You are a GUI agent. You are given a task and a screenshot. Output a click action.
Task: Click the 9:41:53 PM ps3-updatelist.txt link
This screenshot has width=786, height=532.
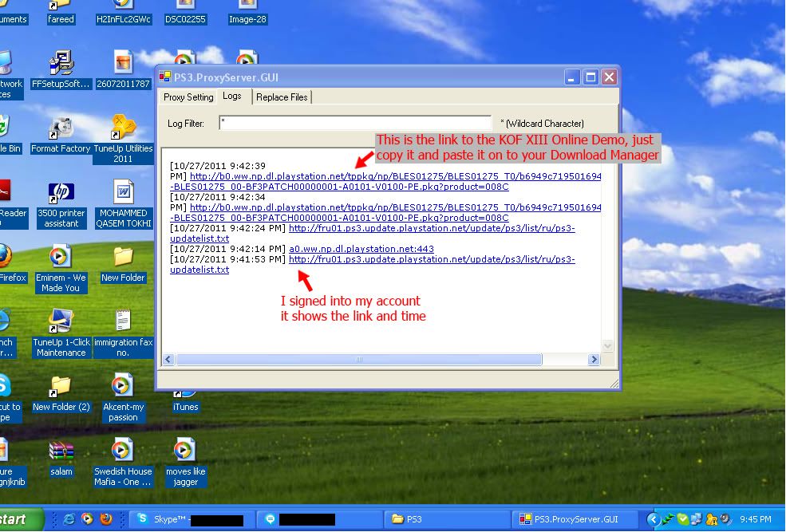431,259
